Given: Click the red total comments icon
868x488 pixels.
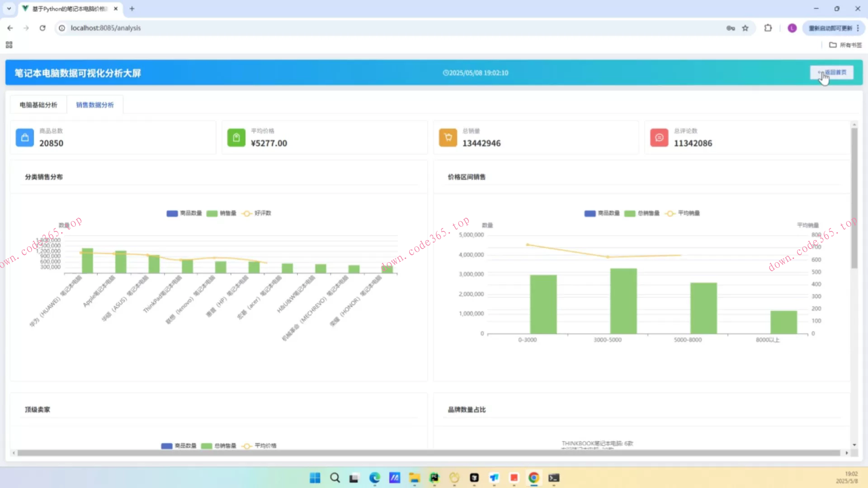Looking at the screenshot, I should [x=659, y=138].
